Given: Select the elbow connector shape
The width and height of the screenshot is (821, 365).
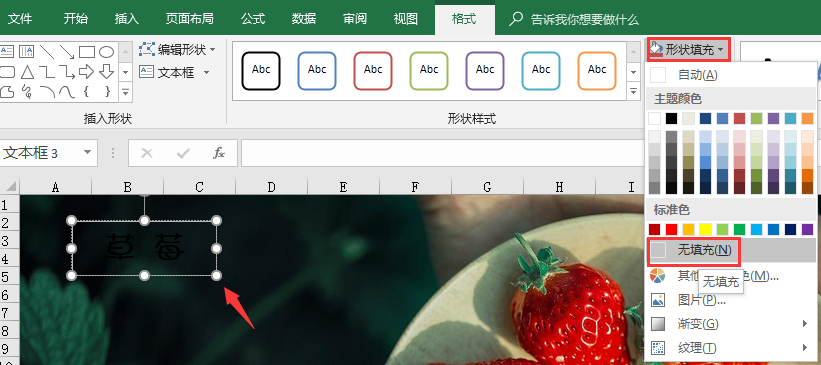Looking at the screenshot, I should tap(47, 72).
